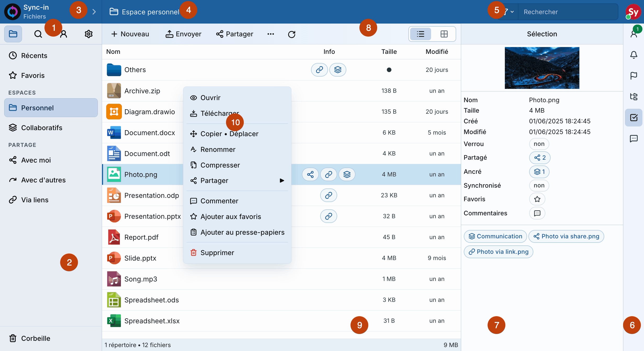This screenshot has width=644, height=351.
Task: Choose Ouvrir in context menu
Action: coord(237,98)
